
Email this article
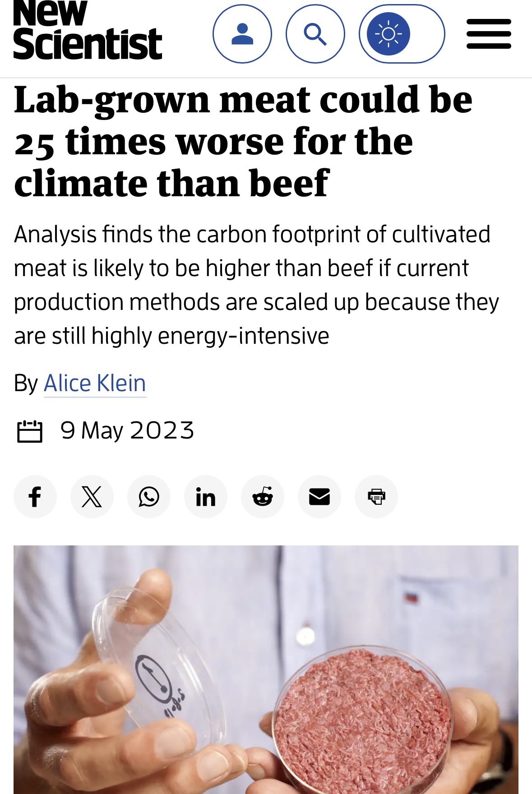[319, 497]
